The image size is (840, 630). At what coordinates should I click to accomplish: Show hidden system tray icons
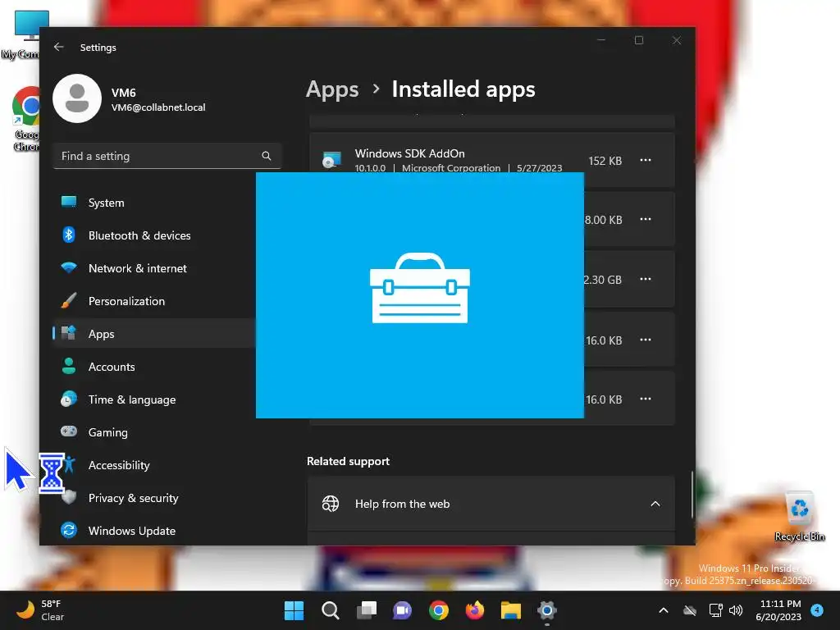[663, 610]
